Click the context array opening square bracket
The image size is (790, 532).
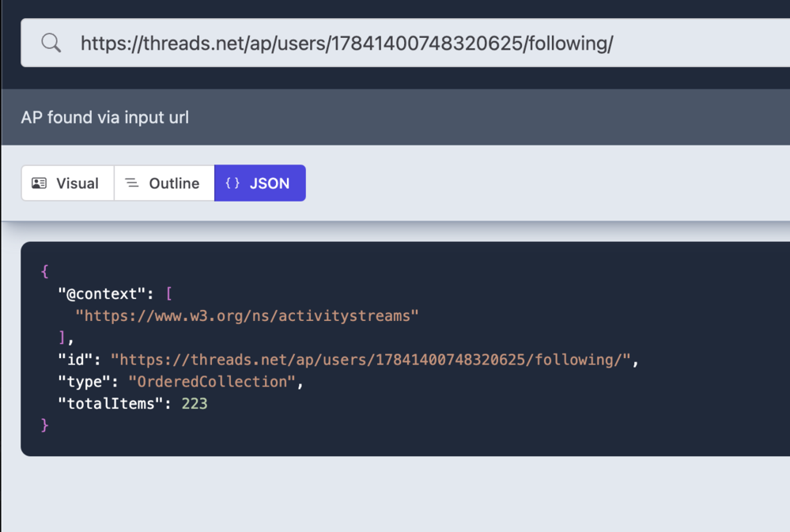tap(168, 293)
